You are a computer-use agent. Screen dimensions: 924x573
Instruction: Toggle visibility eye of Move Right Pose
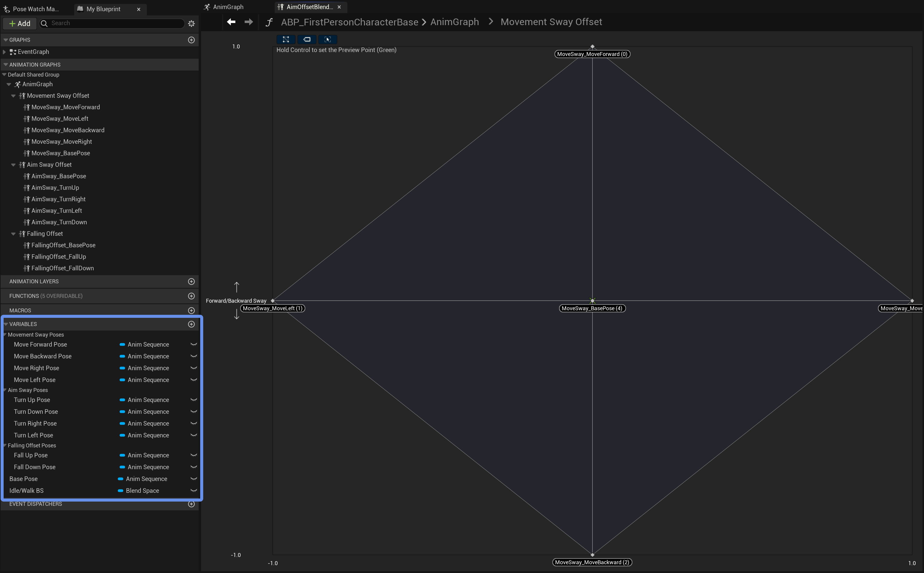tap(194, 368)
